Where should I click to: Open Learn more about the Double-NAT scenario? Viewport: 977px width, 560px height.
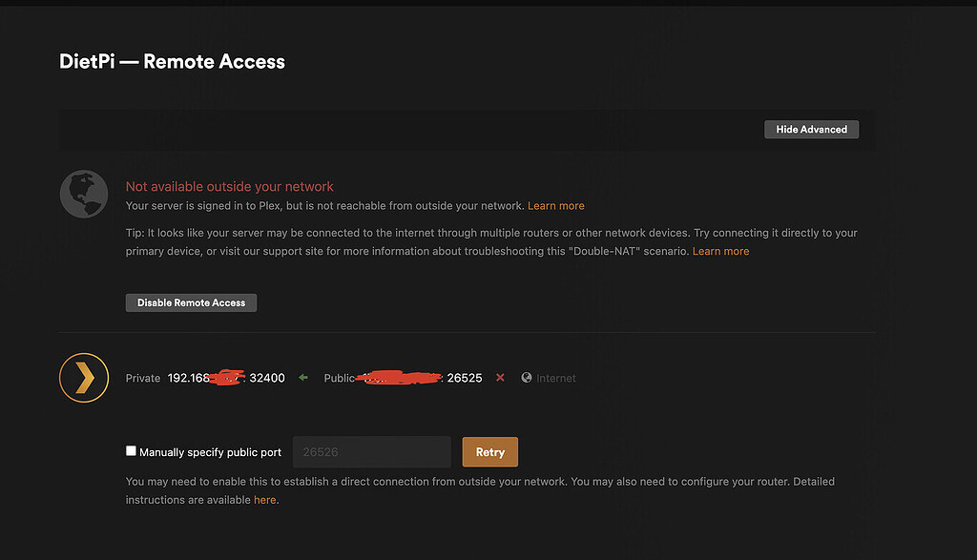coord(720,251)
